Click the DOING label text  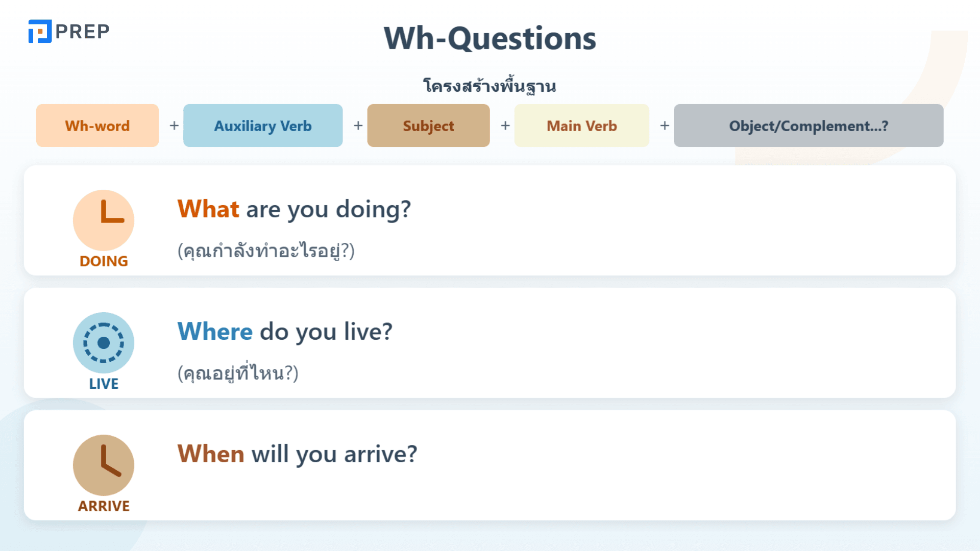coord(104,261)
